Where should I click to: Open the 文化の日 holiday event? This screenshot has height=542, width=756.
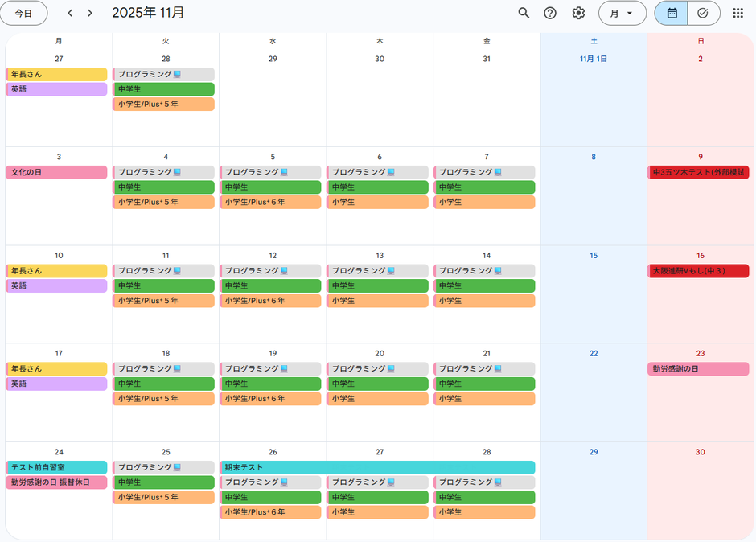pos(56,172)
